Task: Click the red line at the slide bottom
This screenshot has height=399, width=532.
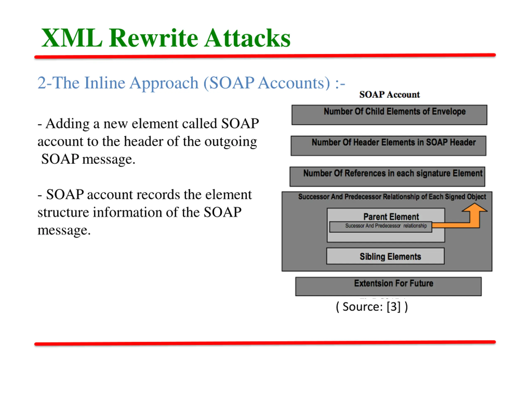Action: click(x=265, y=343)
